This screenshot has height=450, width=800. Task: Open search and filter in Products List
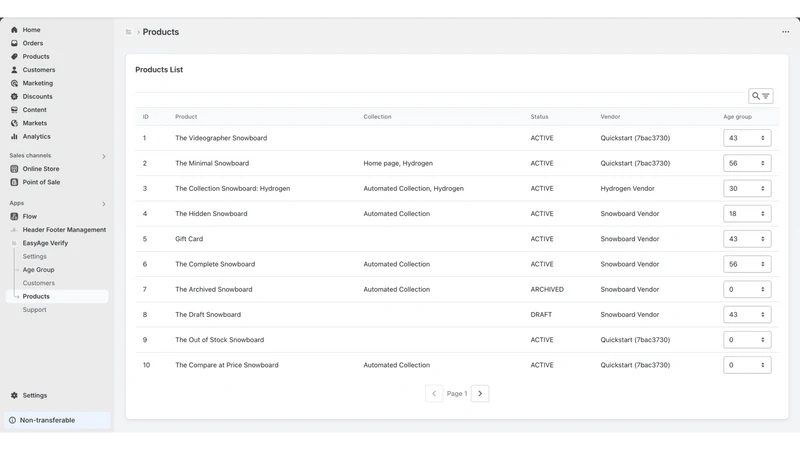click(760, 96)
